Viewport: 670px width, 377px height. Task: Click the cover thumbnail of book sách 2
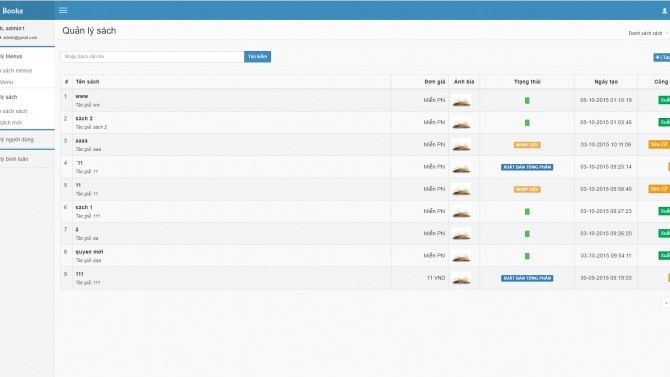point(461,123)
